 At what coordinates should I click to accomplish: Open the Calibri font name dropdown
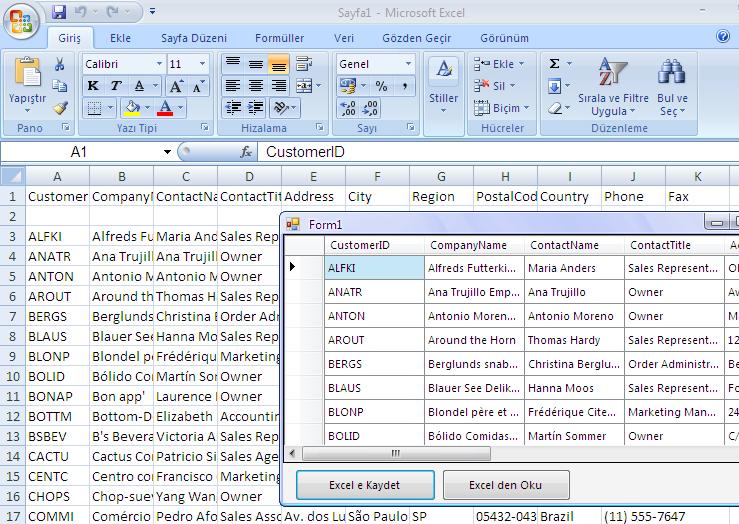[x=159, y=64]
